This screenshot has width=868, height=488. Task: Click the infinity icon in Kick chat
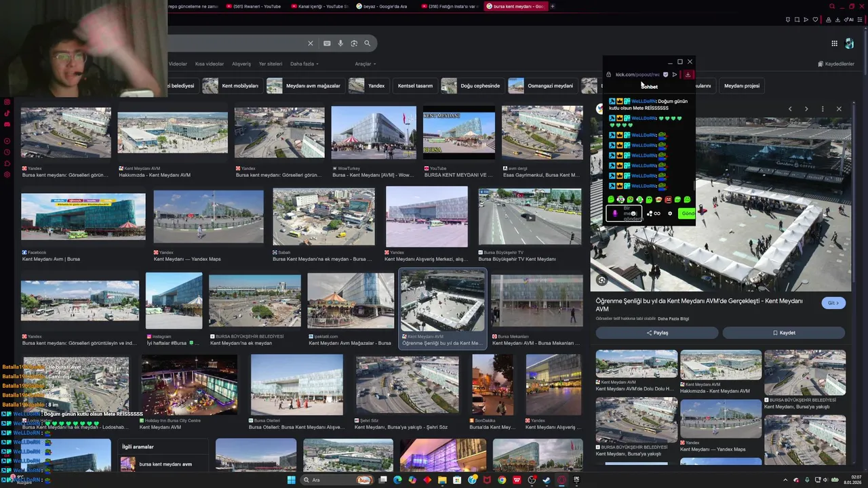pos(656,213)
